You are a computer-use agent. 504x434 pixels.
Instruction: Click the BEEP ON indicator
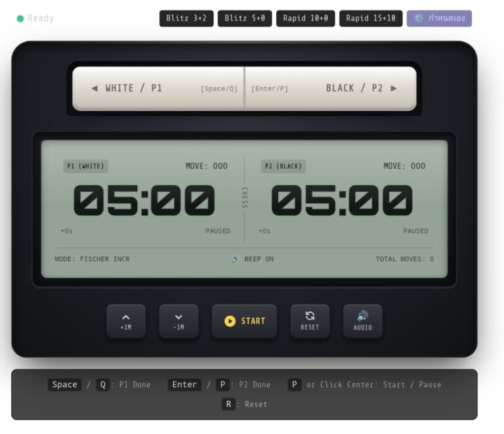253,259
